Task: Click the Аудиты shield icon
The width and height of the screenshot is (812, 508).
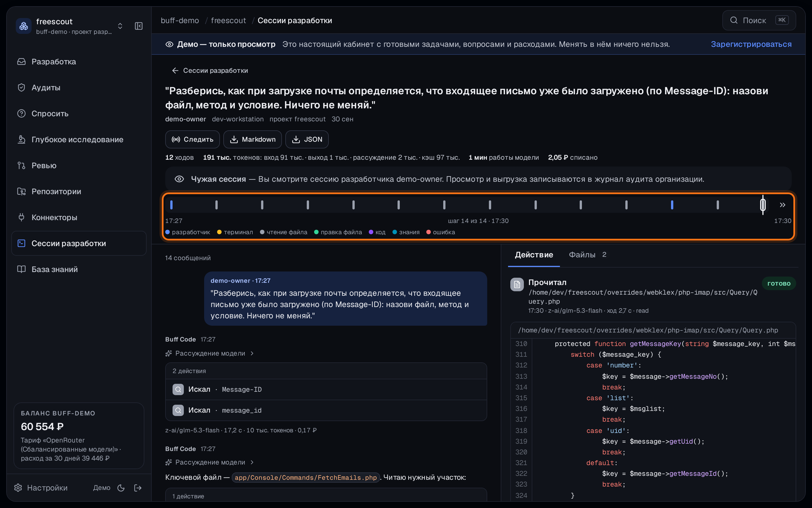Action: [21, 87]
